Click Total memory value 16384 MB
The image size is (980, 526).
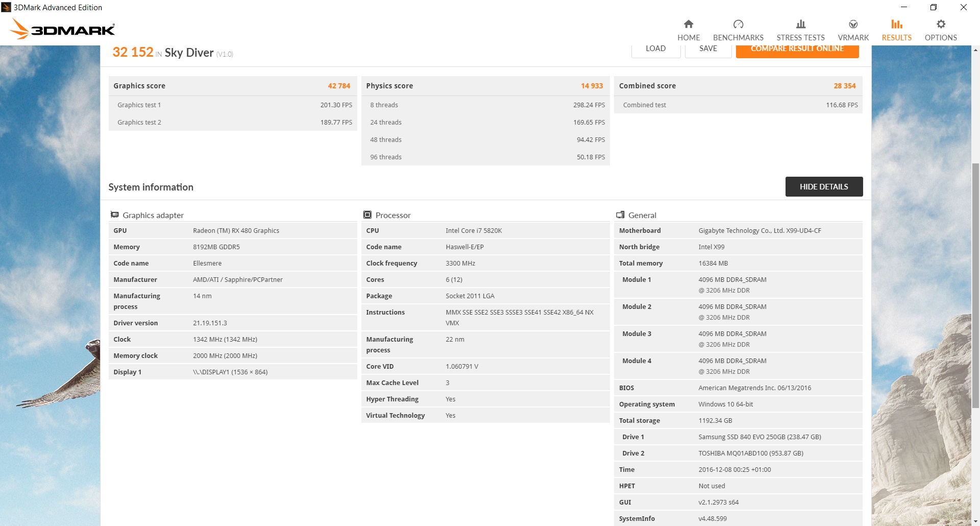713,263
